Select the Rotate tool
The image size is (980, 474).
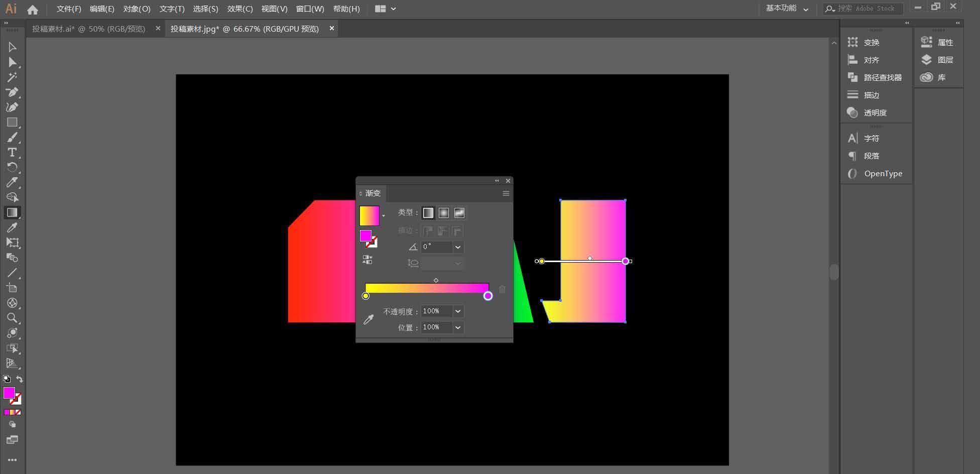click(12, 167)
